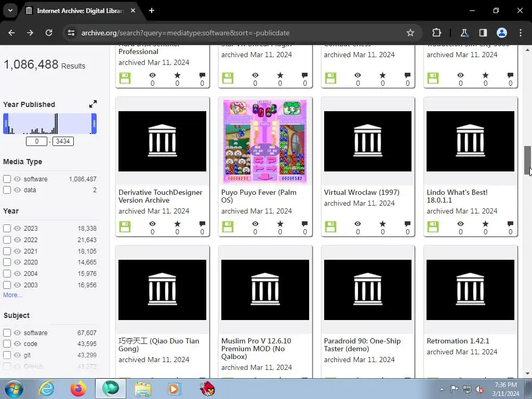Expand the Year Published histogram
The width and height of the screenshot is (532, 399).
(x=93, y=104)
